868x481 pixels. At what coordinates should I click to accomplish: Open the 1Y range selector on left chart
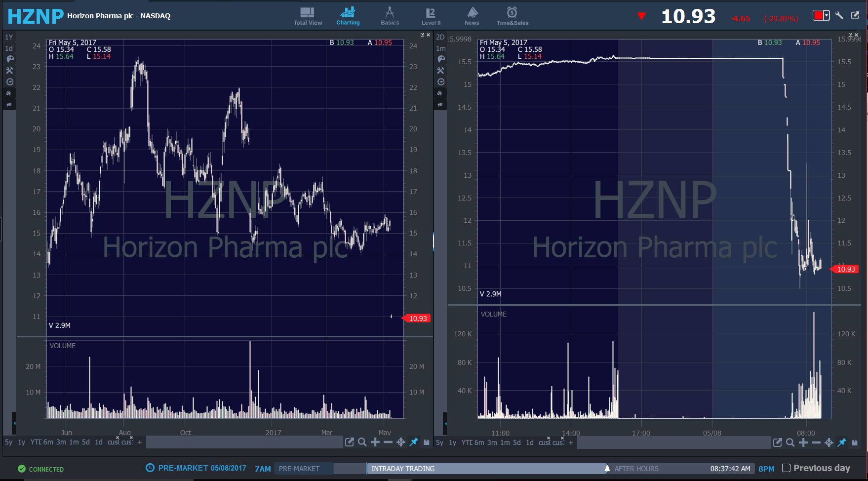click(x=9, y=37)
